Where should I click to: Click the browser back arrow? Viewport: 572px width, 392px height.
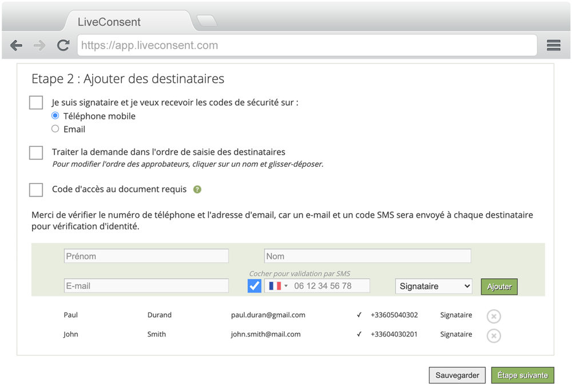[16, 46]
